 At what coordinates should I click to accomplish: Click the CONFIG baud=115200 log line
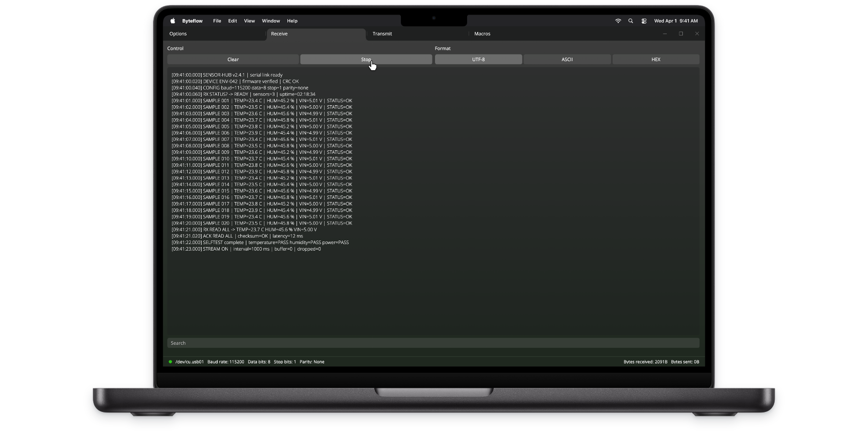pyautogui.click(x=240, y=88)
